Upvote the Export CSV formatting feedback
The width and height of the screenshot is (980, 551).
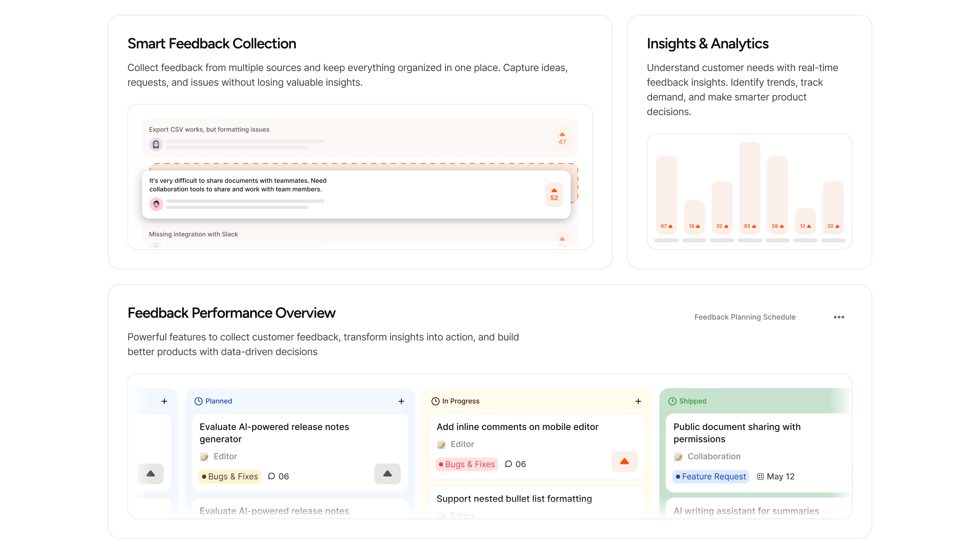[x=562, y=138]
